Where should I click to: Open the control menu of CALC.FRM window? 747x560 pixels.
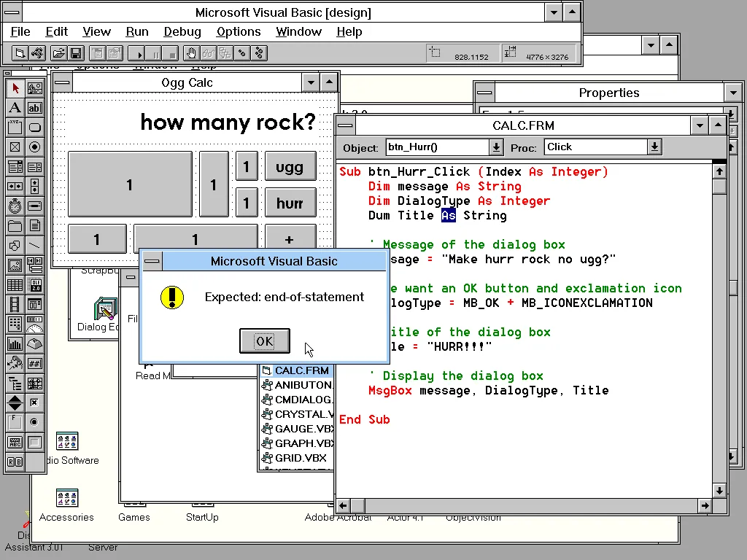[x=345, y=125]
